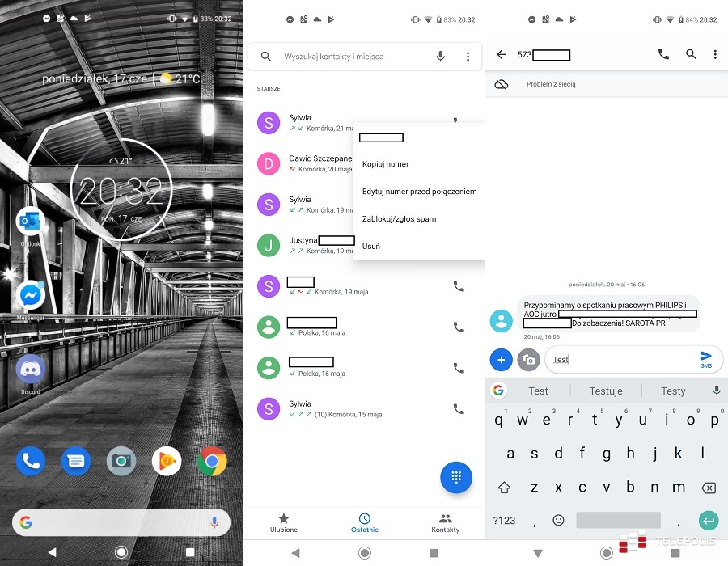Pick the suggestion Testuje from the keyboard bar
Viewport: 728px width, 566px height.
coord(606,391)
